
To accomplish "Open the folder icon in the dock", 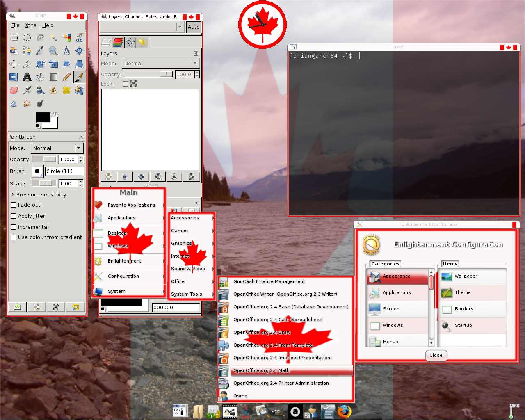I will [x=198, y=411].
